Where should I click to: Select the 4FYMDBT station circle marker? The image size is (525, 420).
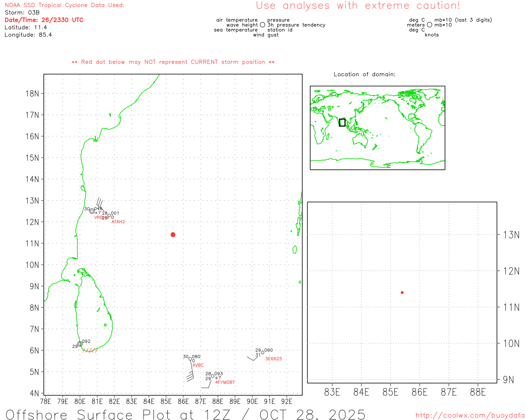pos(212,376)
